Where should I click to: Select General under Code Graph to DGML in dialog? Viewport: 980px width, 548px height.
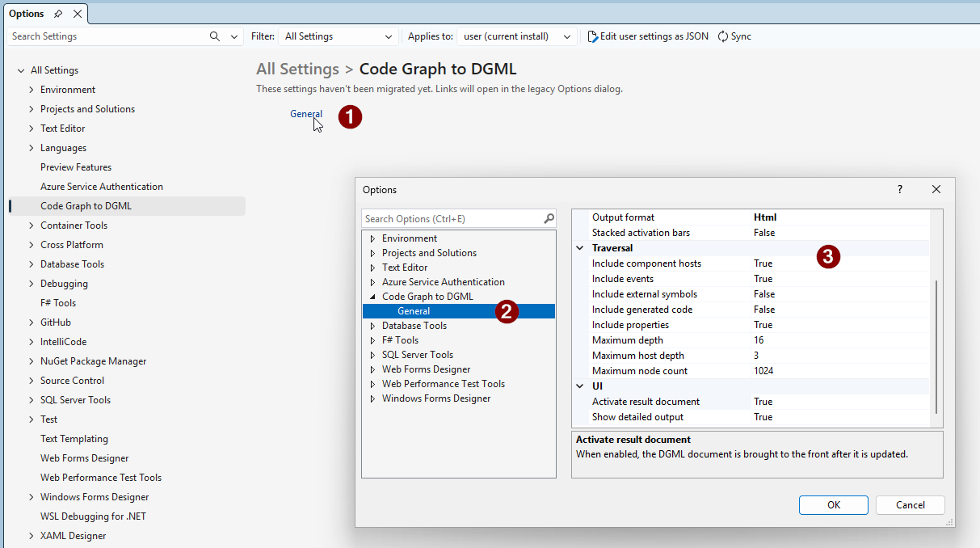tap(459, 311)
